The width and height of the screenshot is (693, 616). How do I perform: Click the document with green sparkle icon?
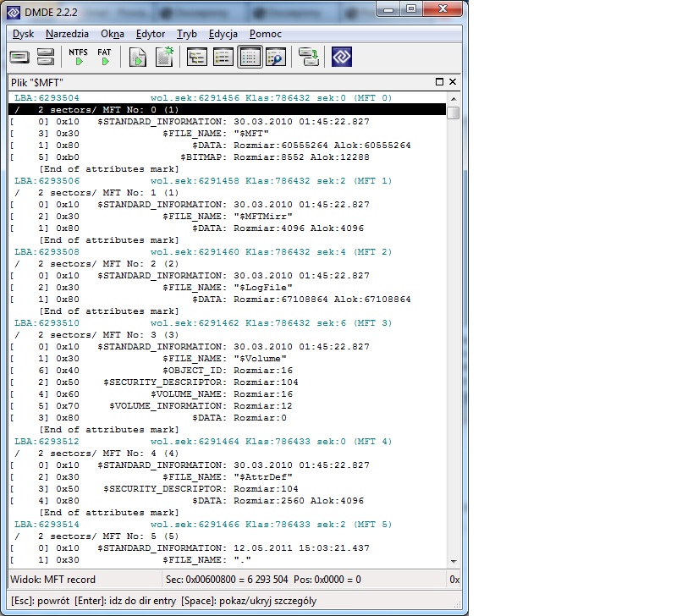(164, 57)
